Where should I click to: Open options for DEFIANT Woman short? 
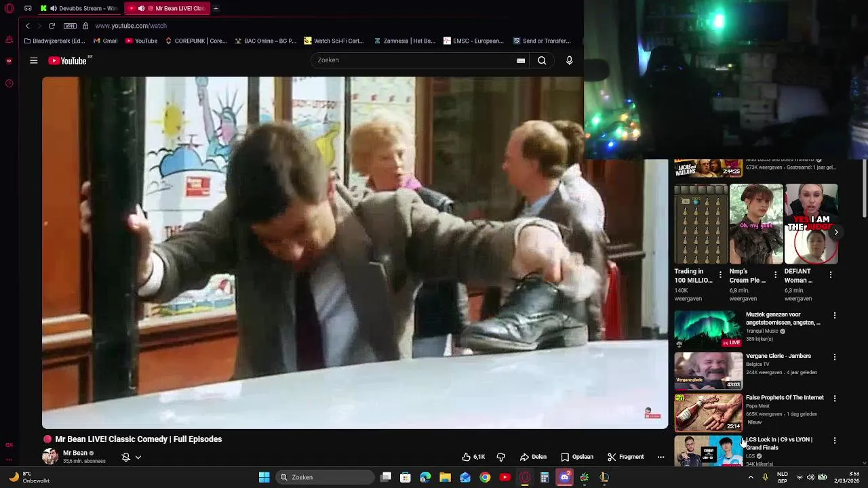831,274
